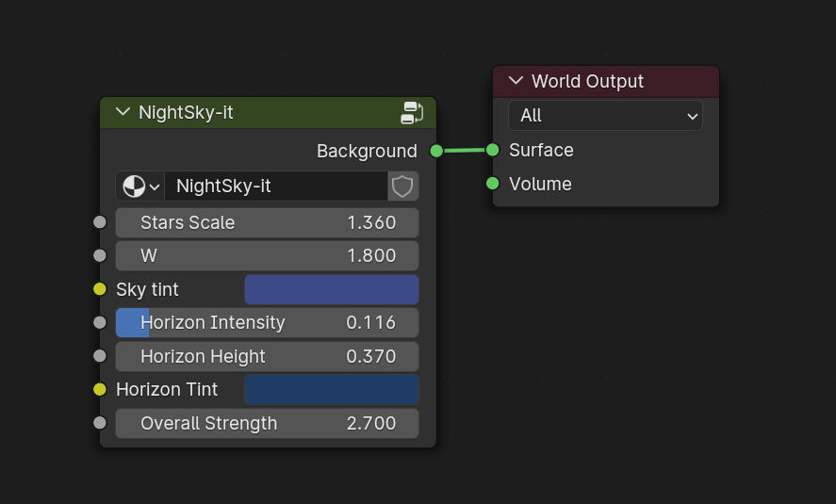Screen dimensions: 836x504
Task: Click the Stars Scale value field
Action: click(x=267, y=223)
